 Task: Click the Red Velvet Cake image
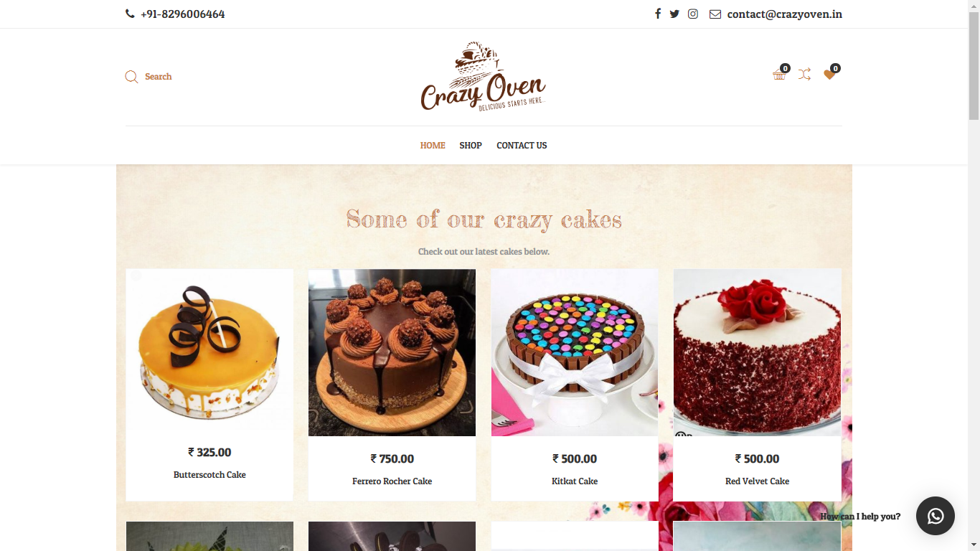coord(757,352)
